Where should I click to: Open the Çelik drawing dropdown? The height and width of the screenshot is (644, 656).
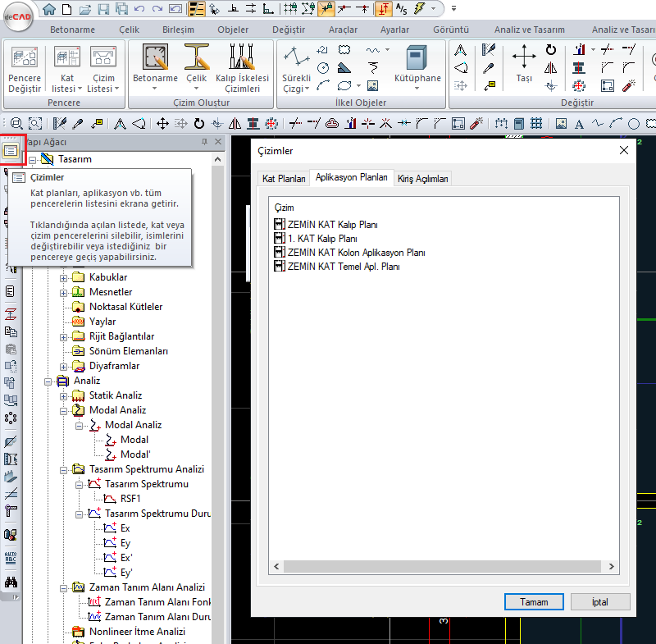pos(196,68)
